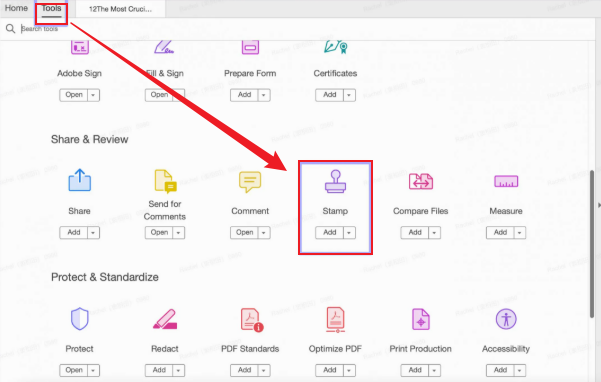Expand the Accessibility dropdown arrow

(520, 371)
